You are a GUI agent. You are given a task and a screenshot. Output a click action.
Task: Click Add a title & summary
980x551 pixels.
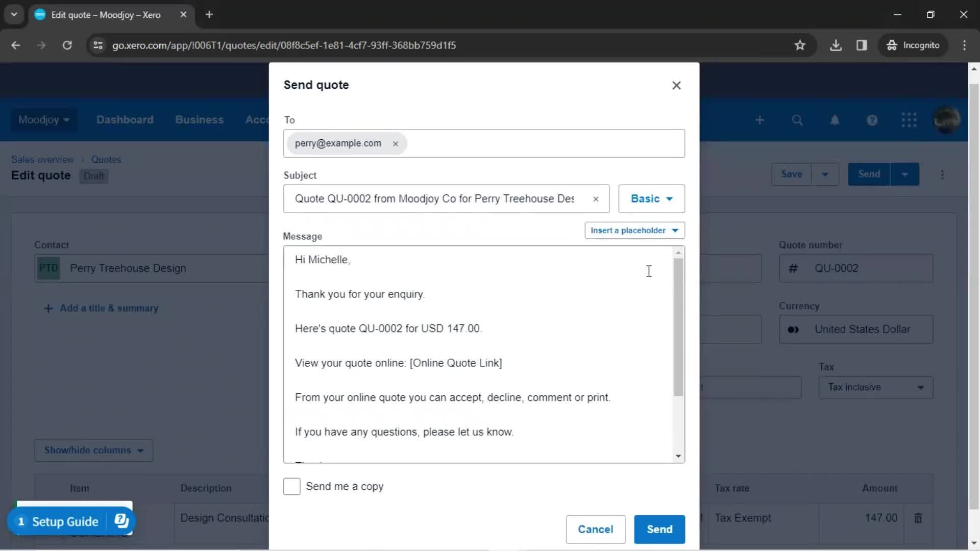click(x=101, y=308)
